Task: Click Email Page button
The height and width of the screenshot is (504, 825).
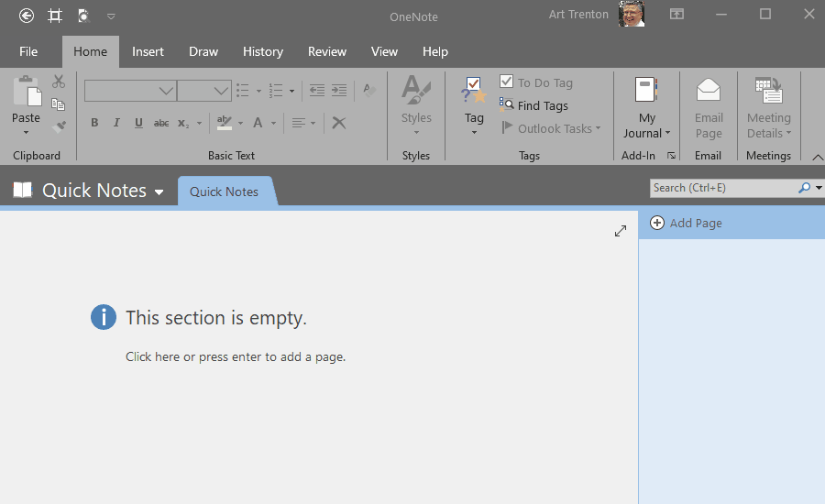Action: click(x=709, y=107)
